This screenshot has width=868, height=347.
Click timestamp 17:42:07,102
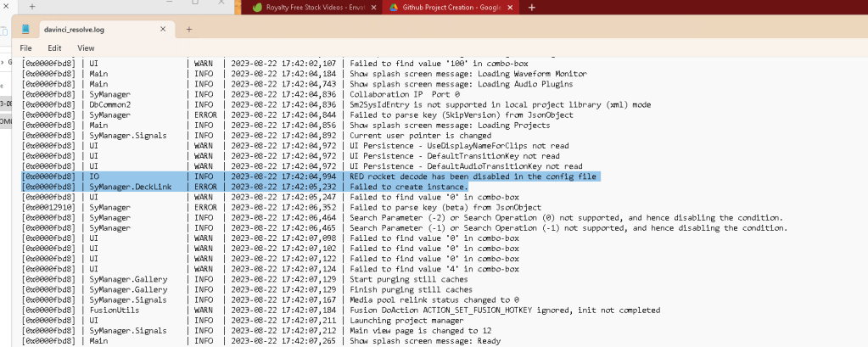283,249
